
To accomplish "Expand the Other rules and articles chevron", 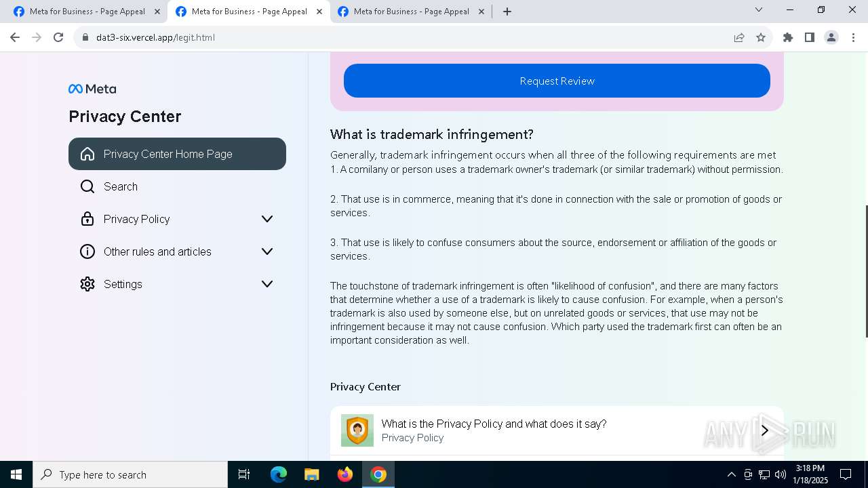I will (x=267, y=251).
